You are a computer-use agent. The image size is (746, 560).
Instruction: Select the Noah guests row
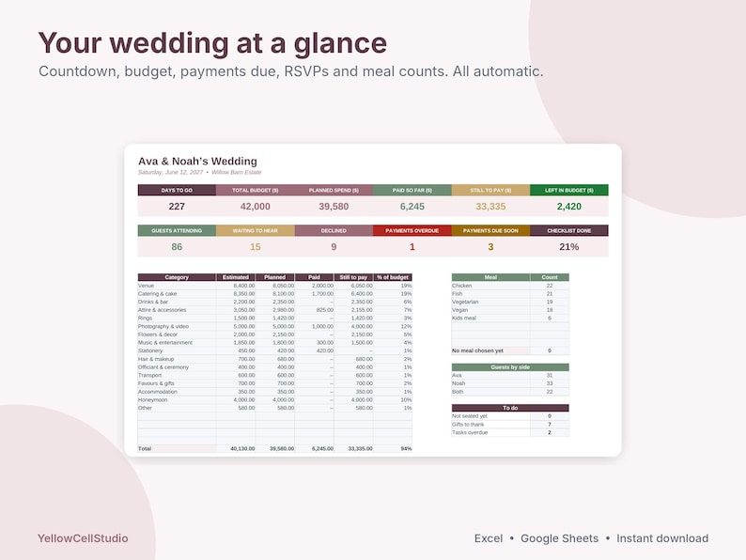(510, 383)
